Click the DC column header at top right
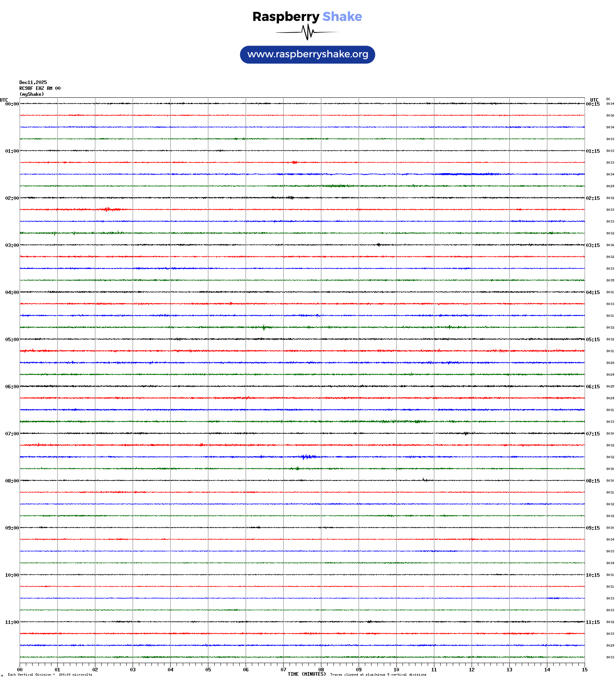 coord(608,99)
